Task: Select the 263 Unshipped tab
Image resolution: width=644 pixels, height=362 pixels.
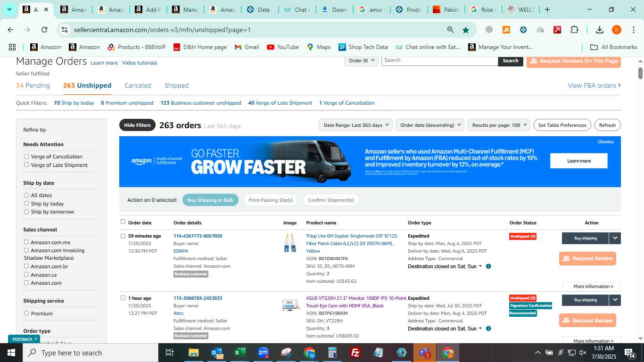Action: (x=87, y=85)
